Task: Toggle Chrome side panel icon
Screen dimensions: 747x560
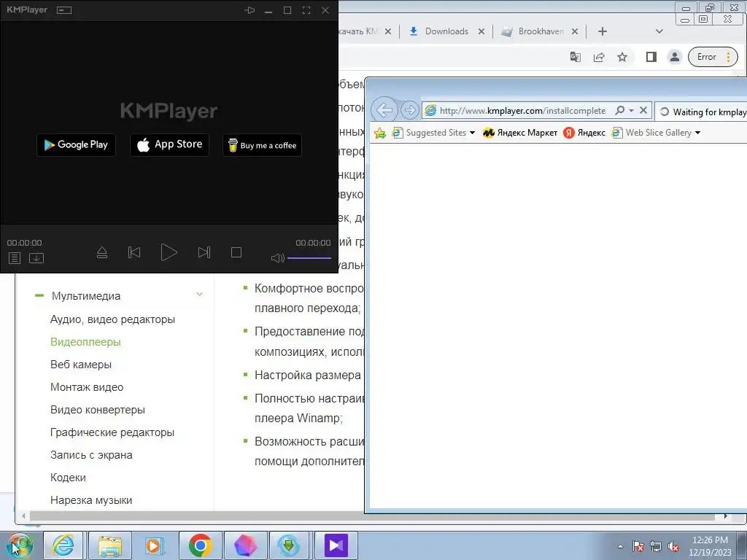Action: pyautogui.click(x=651, y=57)
